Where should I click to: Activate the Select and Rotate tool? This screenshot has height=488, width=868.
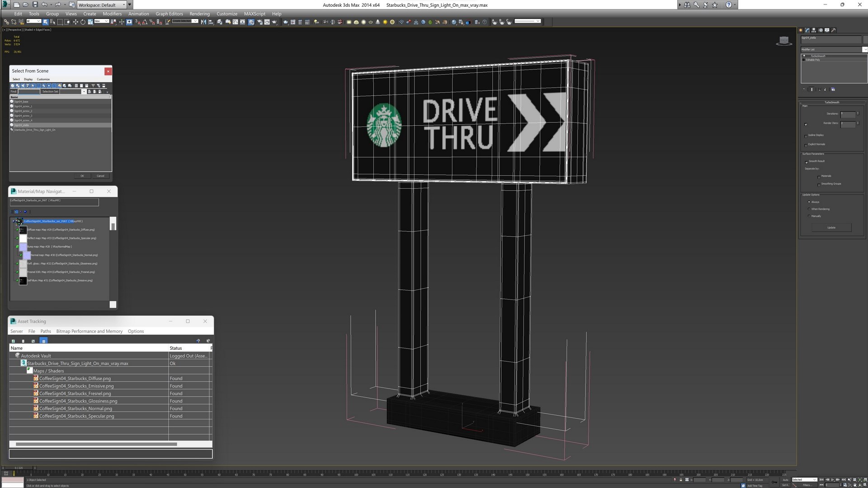[83, 22]
